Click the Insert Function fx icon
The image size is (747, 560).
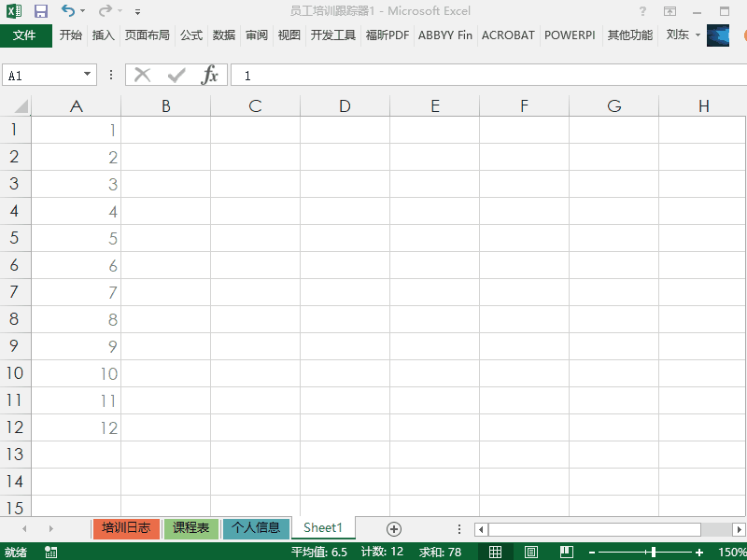click(210, 76)
